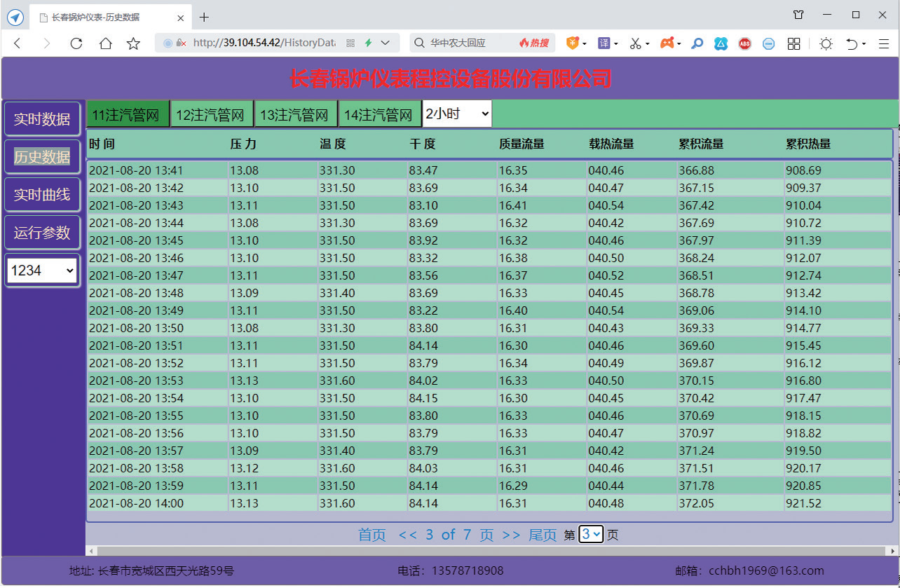Image resolution: width=900 pixels, height=588 pixels.
Task: Switch to 12注汽管网 tab
Action: (210, 115)
